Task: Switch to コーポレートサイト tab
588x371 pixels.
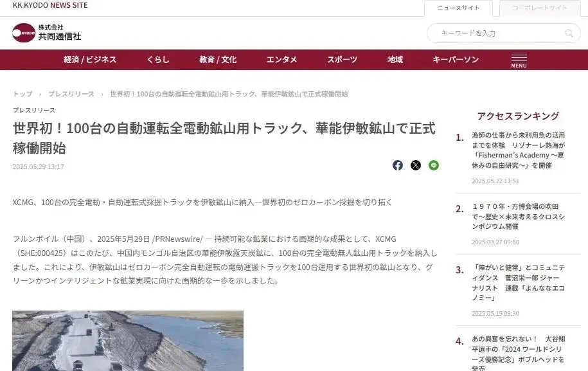Action: pyautogui.click(x=540, y=8)
